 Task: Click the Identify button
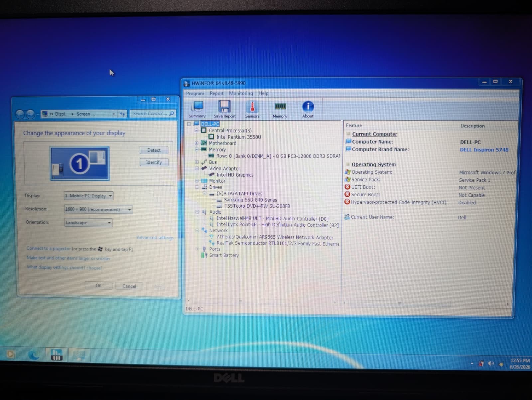click(154, 162)
